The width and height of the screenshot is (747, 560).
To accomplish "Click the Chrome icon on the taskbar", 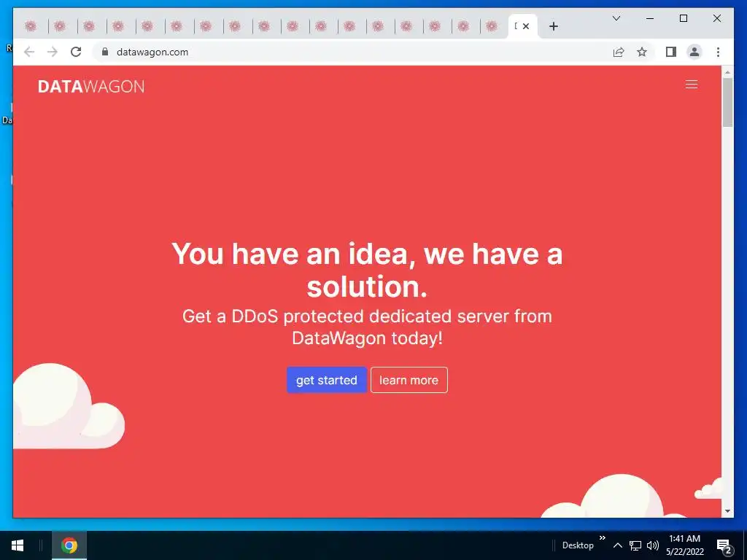I will (69, 545).
